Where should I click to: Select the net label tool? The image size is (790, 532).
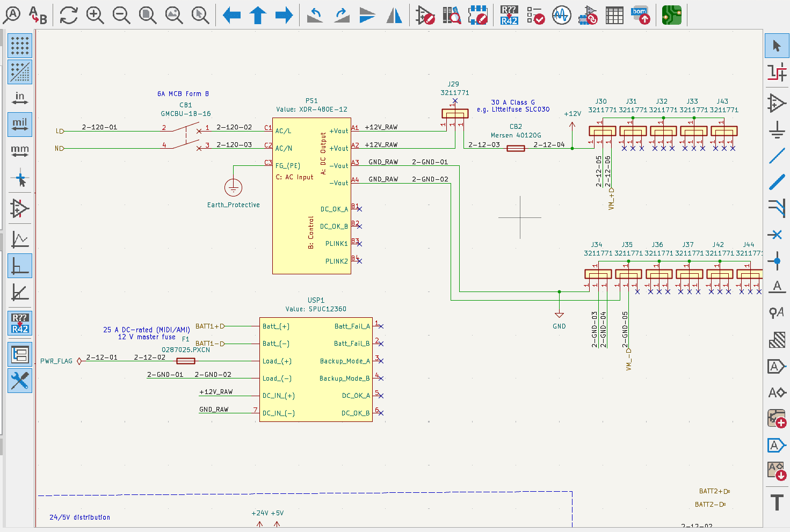click(777, 287)
